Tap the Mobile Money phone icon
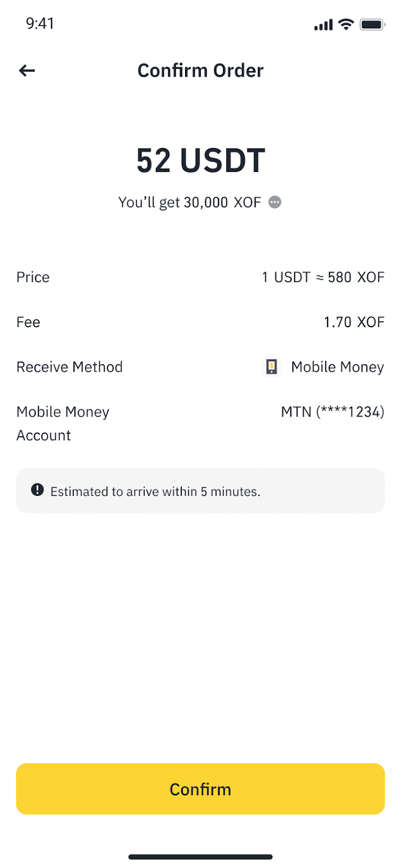The image size is (401, 868). 271,367
